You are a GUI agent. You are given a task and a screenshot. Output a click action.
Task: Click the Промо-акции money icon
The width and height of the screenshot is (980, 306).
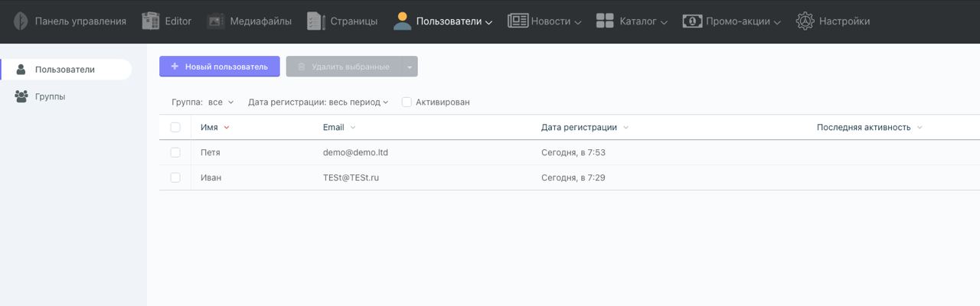pyautogui.click(x=692, y=21)
